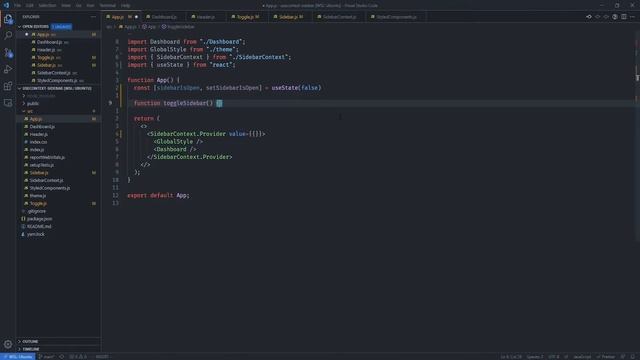640x360 pixels.
Task: Click the WSL Ubuntu remote indicator
Action: point(18,357)
